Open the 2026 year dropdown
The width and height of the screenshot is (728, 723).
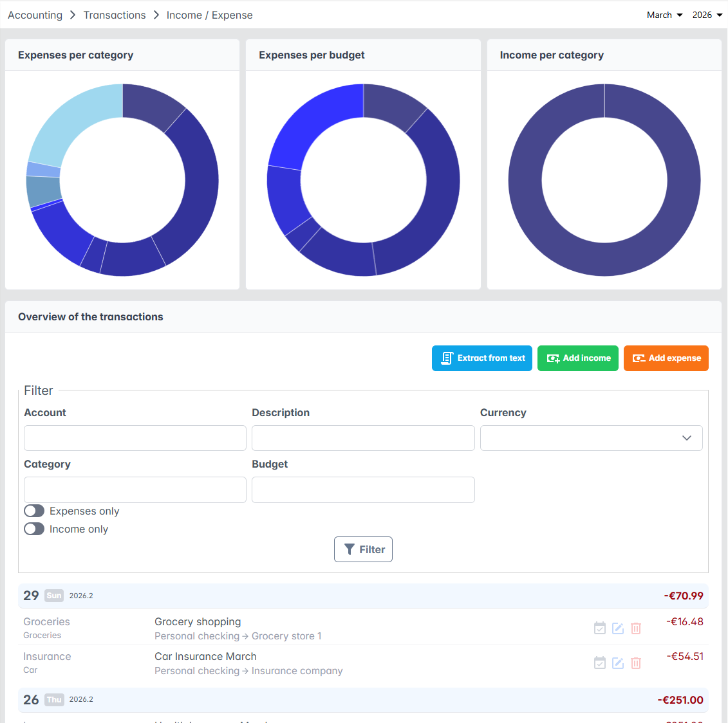[x=707, y=15]
